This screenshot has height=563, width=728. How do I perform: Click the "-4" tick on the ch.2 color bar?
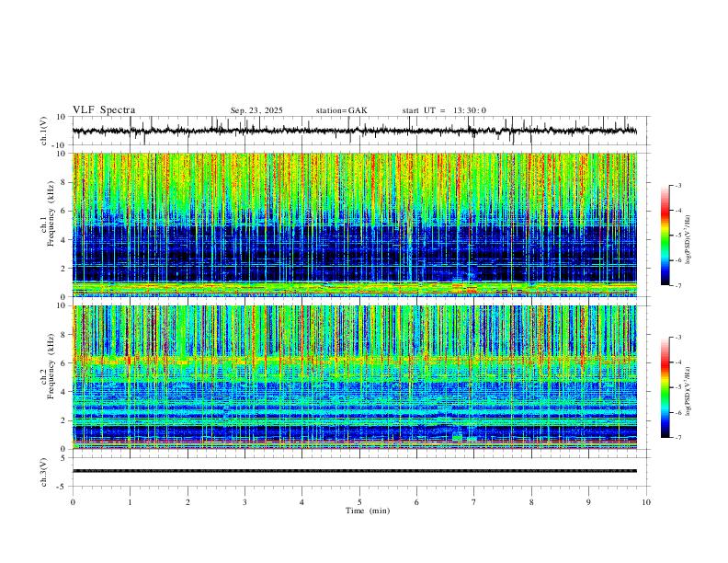pos(677,362)
